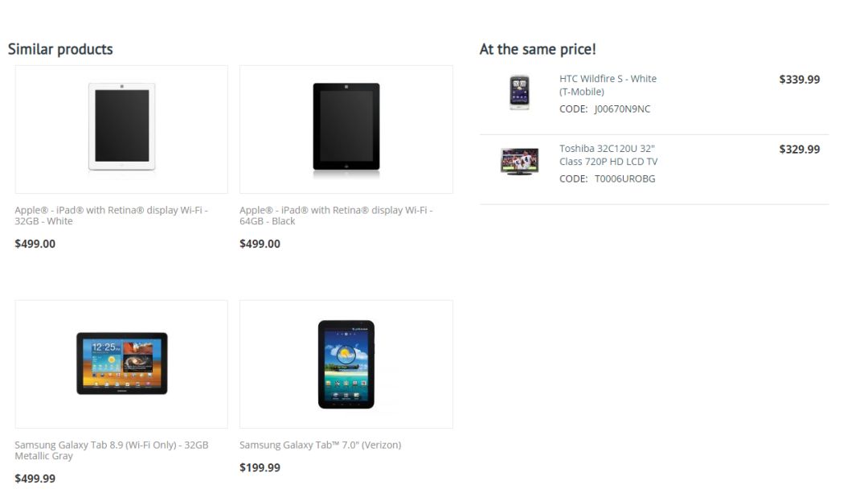The image size is (868, 497).
Task: Click the $499.99 price under Galaxy Tab 8.9
Action: click(x=35, y=479)
